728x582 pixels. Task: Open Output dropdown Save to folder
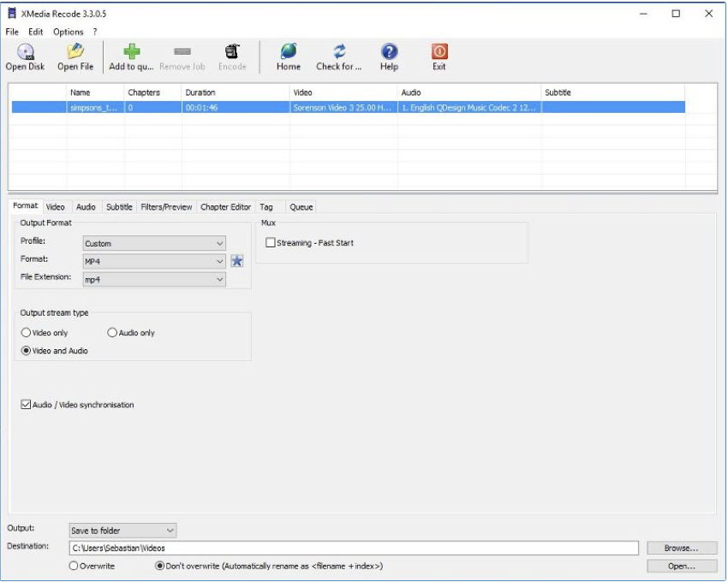(122, 530)
